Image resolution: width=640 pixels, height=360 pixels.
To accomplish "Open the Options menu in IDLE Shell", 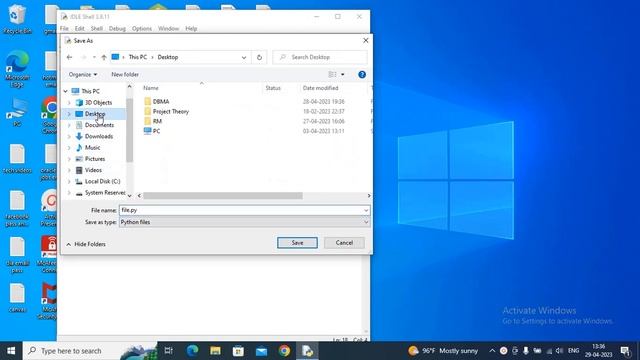I will tap(142, 29).
